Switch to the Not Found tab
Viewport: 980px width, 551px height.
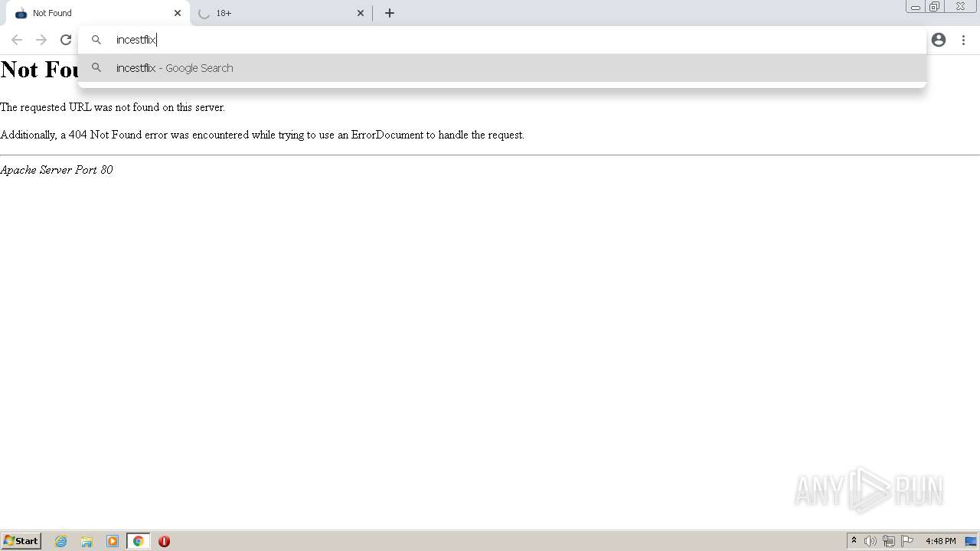click(x=98, y=13)
